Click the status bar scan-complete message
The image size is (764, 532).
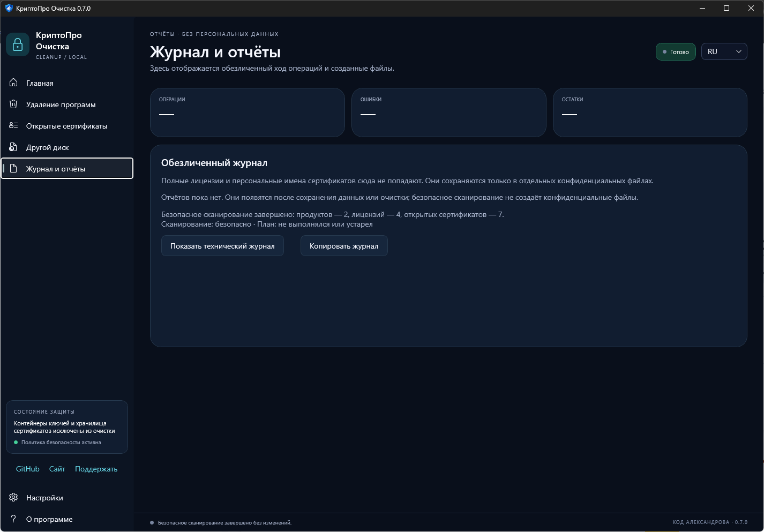tap(224, 522)
